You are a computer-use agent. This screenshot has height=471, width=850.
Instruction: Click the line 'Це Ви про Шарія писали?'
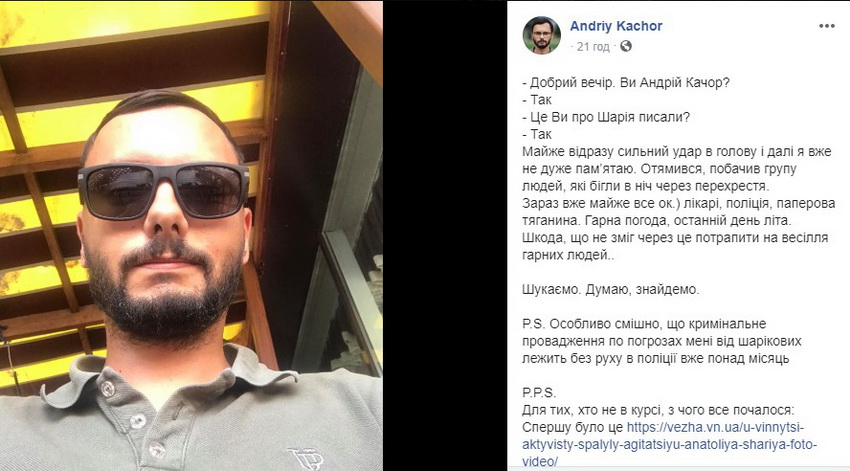[606, 117]
